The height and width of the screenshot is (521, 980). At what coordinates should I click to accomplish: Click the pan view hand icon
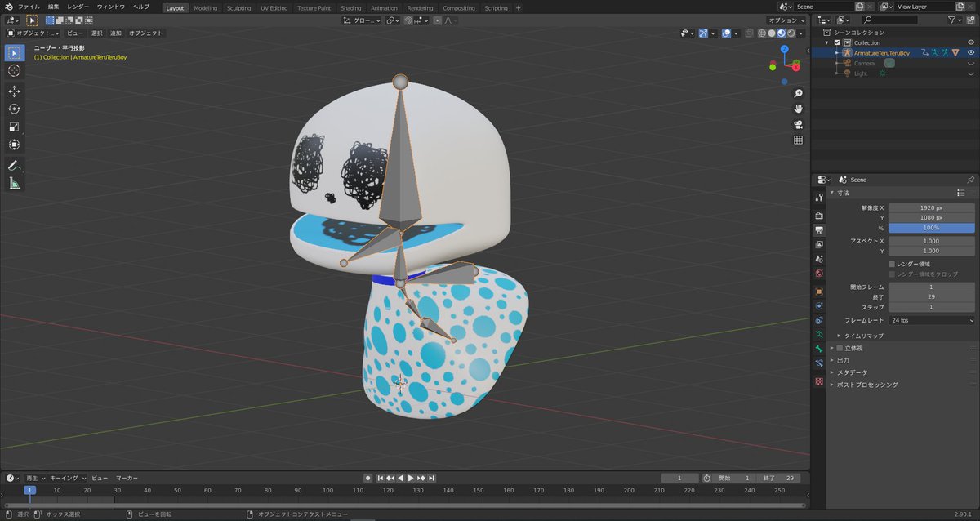click(x=798, y=109)
